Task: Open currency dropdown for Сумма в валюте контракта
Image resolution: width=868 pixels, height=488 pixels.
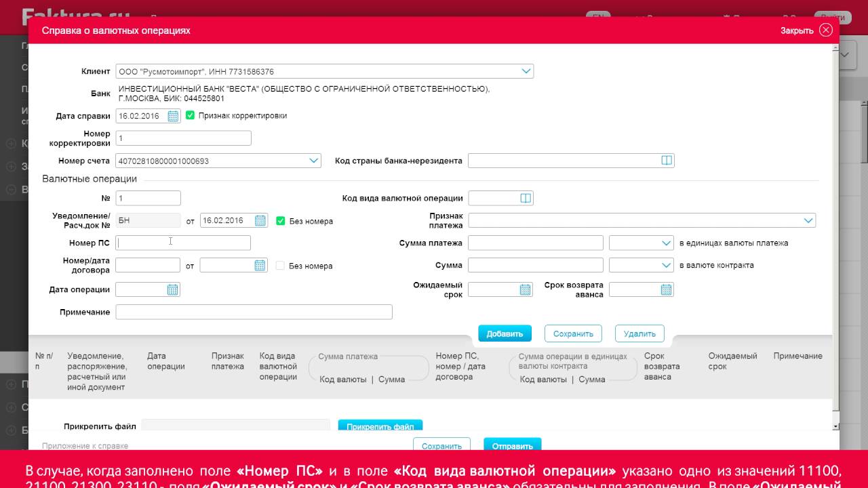Action: 666,266
